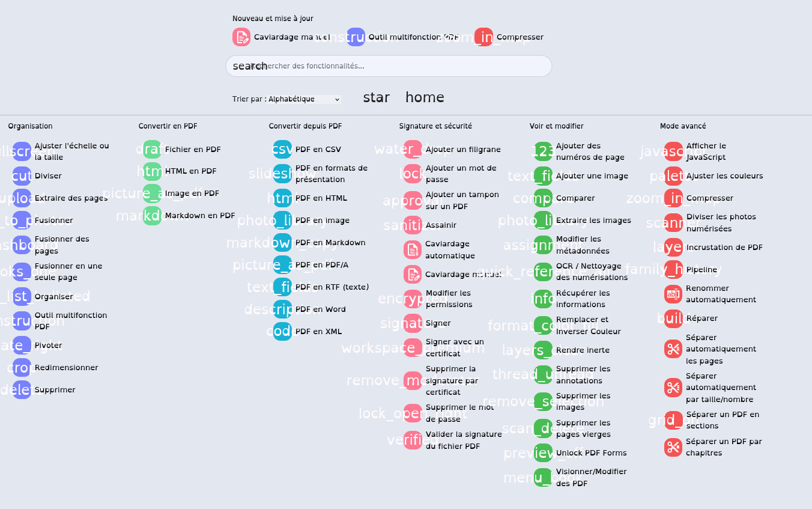
Task: Select the Pipeline tool in Mode avancé
Action: 701,270
